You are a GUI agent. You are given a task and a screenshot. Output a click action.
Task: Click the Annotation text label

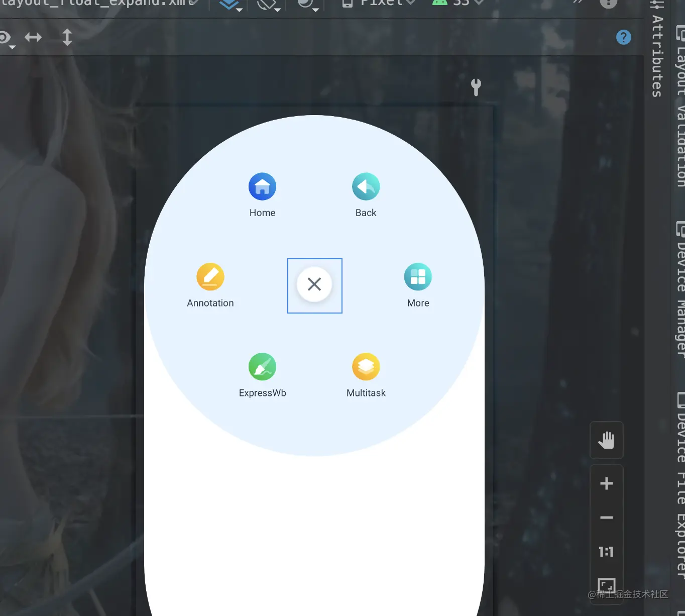[x=210, y=303]
